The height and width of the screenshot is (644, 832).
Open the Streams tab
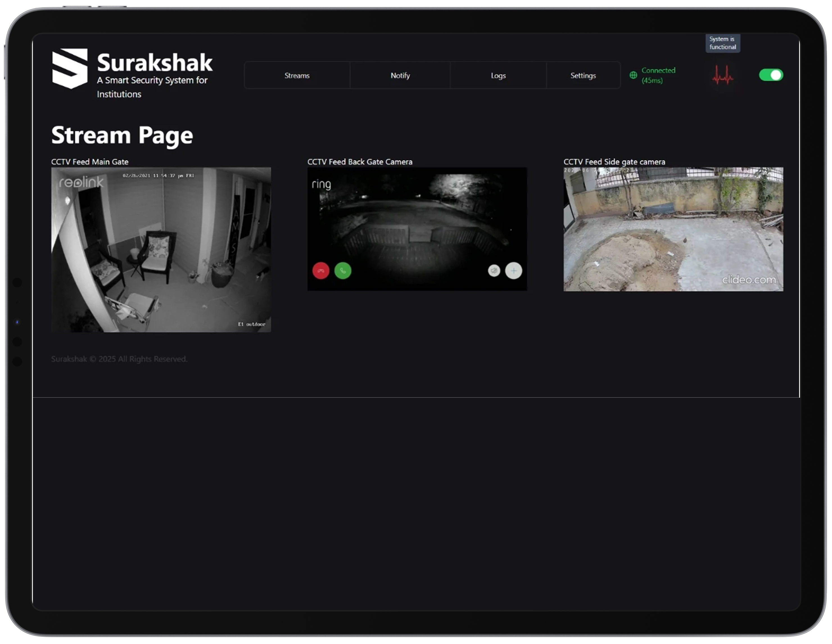[297, 75]
